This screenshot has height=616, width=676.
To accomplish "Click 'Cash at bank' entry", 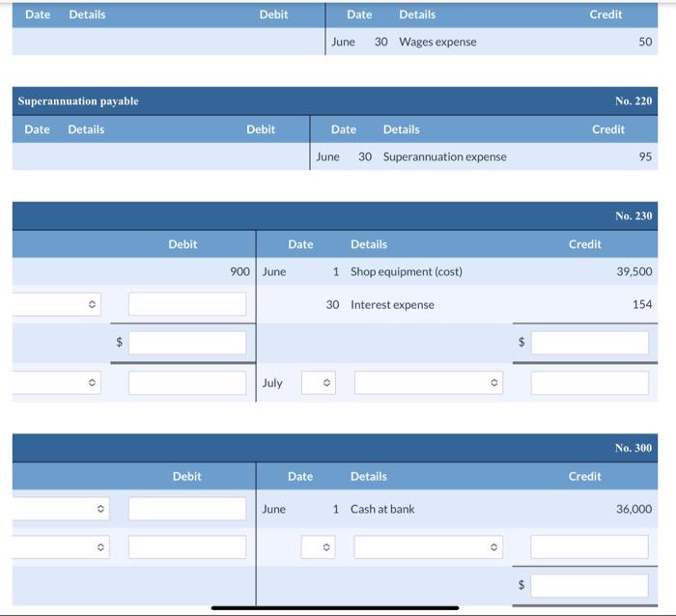I will (x=382, y=509).
